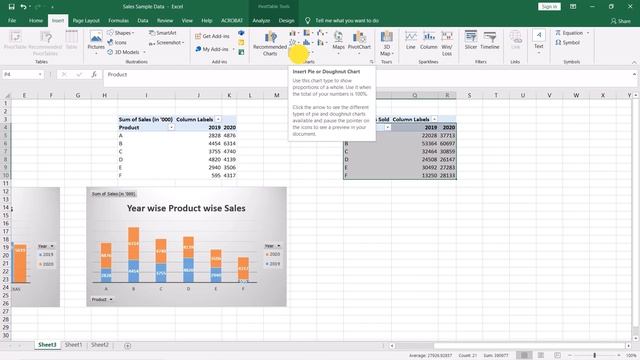Open the Analyze PivotTable tab
Screen dimensions: 640x360
pos(261,20)
